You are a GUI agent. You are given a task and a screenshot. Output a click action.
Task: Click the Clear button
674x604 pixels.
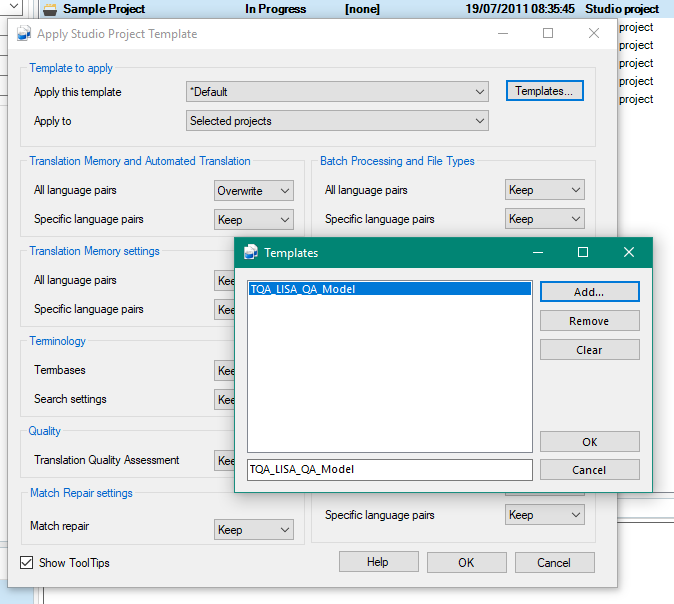tap(589, 350)
